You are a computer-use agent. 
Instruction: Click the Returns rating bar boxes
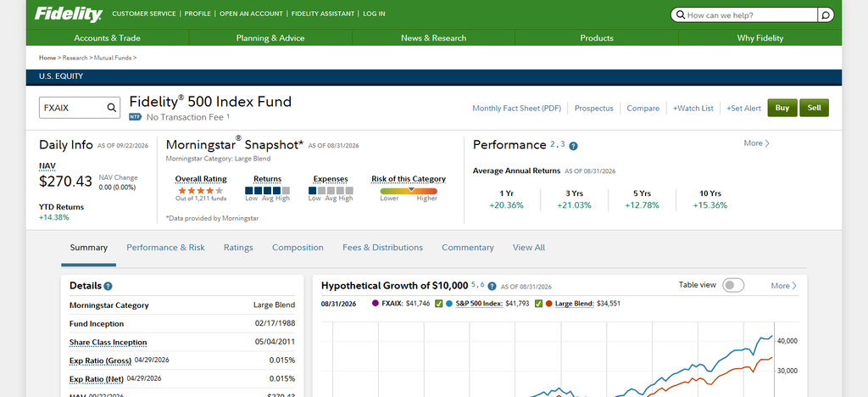pos(267,191)
